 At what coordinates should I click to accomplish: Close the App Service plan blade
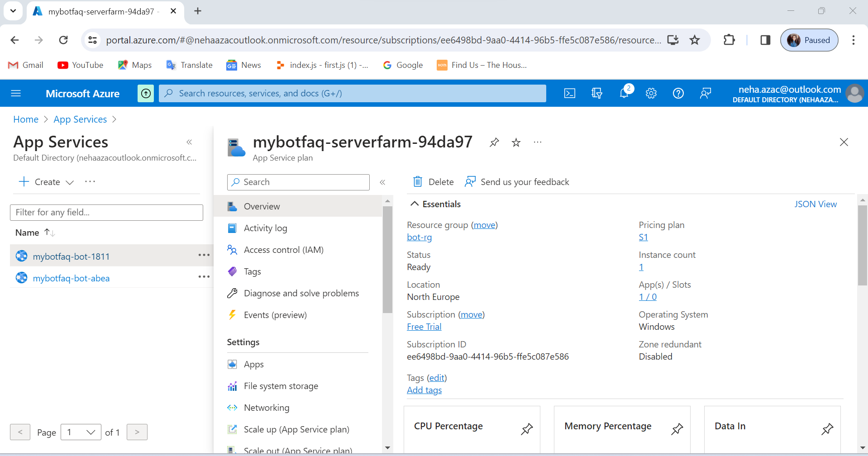point(844,142)
